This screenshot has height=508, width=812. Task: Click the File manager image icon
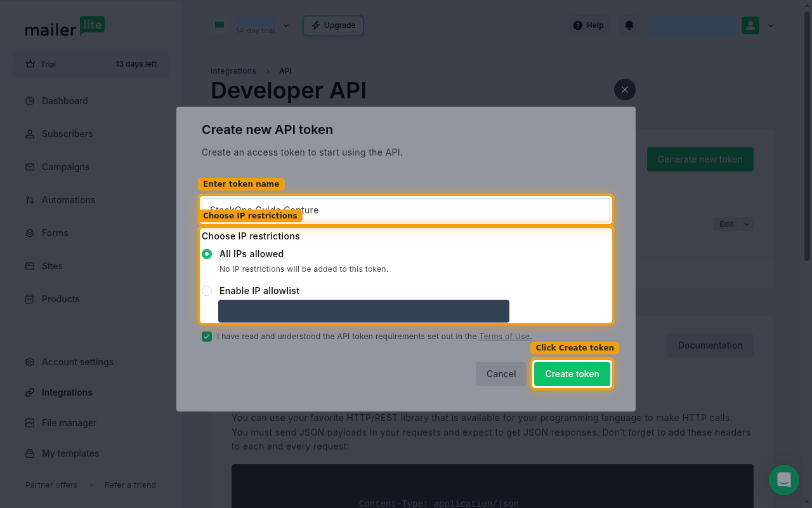click(30, 423)
